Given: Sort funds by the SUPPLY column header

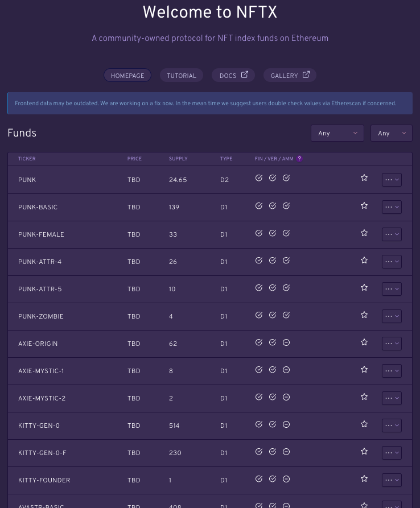Looking at the screenshot, I should point(178,158).
